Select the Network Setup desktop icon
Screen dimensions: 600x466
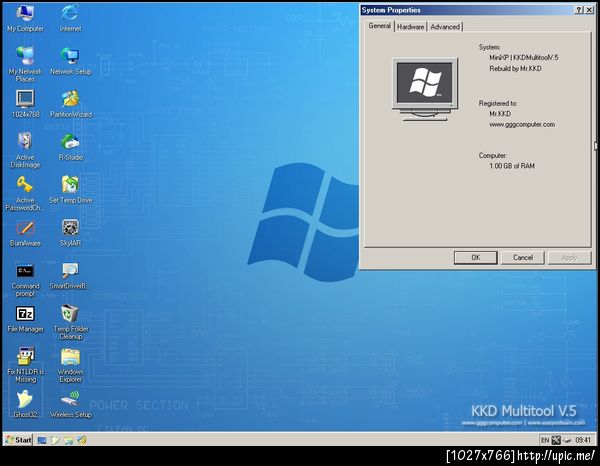70,60
